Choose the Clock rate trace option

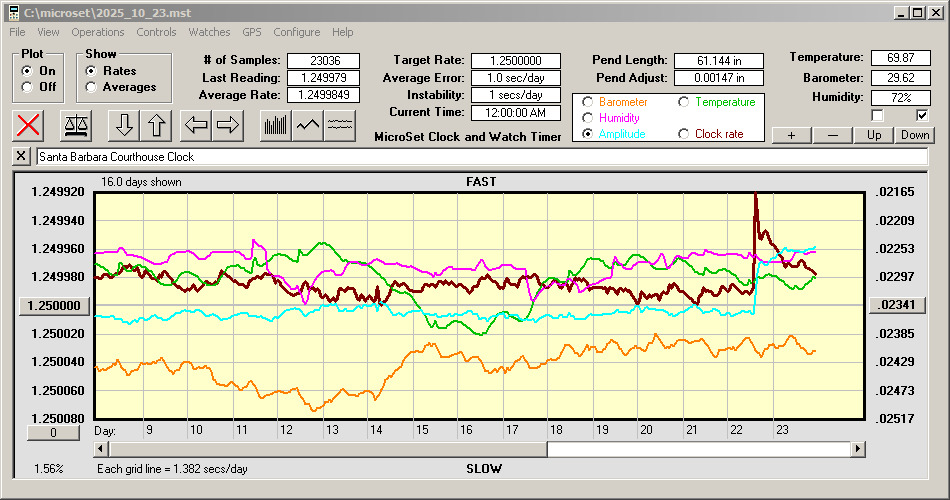click(684, 134)
